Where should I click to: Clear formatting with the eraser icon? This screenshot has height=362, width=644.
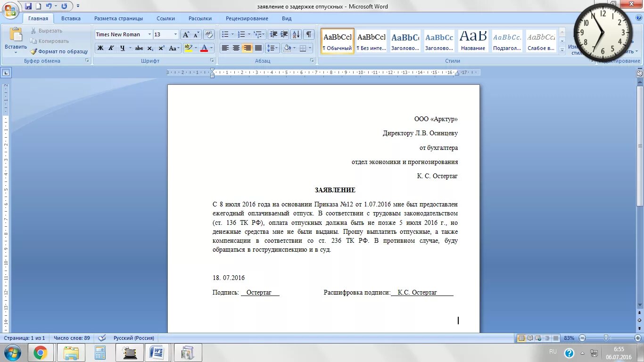pos(209,34)
